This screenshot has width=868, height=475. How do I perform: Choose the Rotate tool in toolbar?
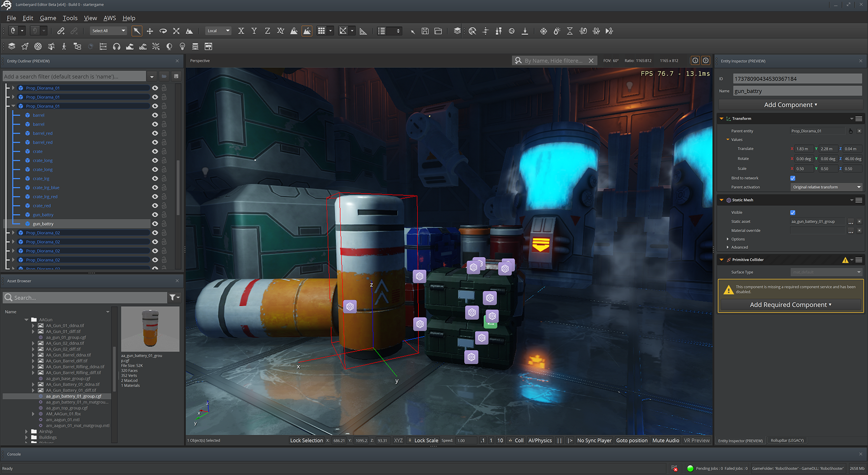point(163,31)
